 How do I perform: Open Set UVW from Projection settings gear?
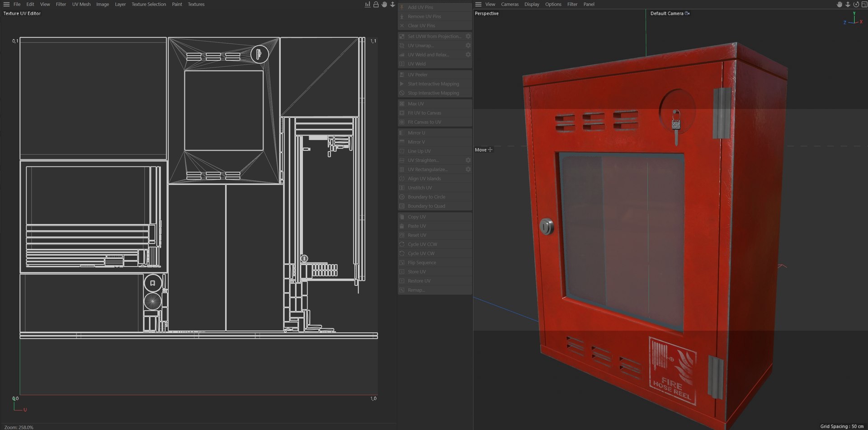click(x=468, y=36)
